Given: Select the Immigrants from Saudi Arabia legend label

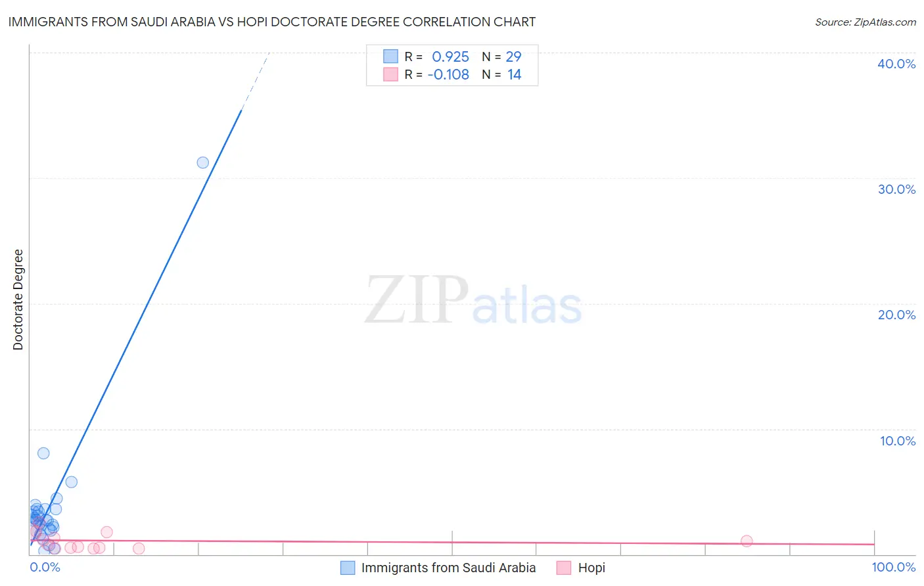Looking at the screenshot, I should 448,568.
